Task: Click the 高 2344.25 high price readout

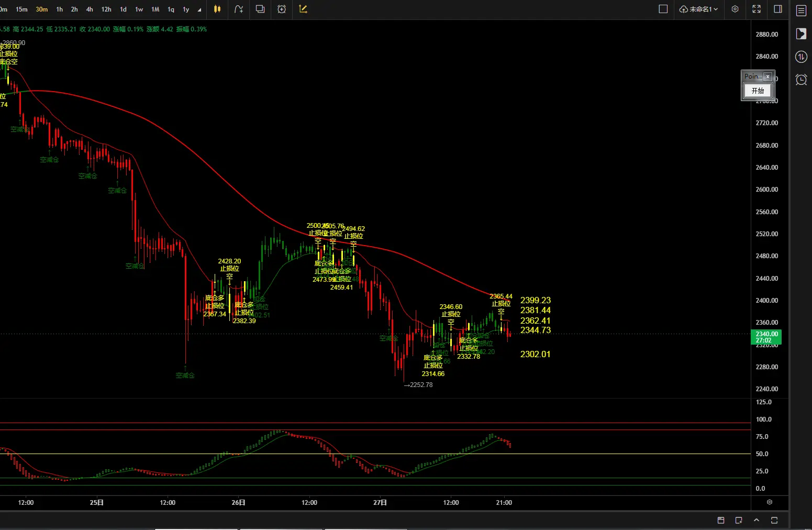Action: tap(28, 29)
